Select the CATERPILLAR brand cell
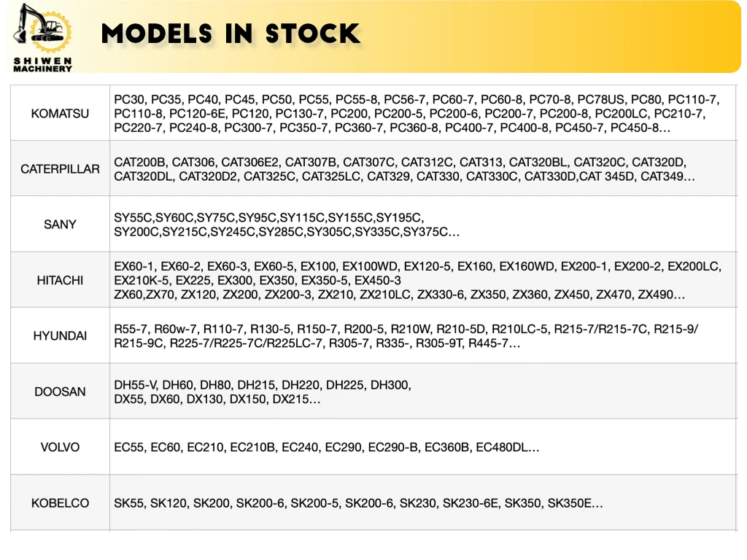The width and height of the screenshot is (747, 560). 61,169
